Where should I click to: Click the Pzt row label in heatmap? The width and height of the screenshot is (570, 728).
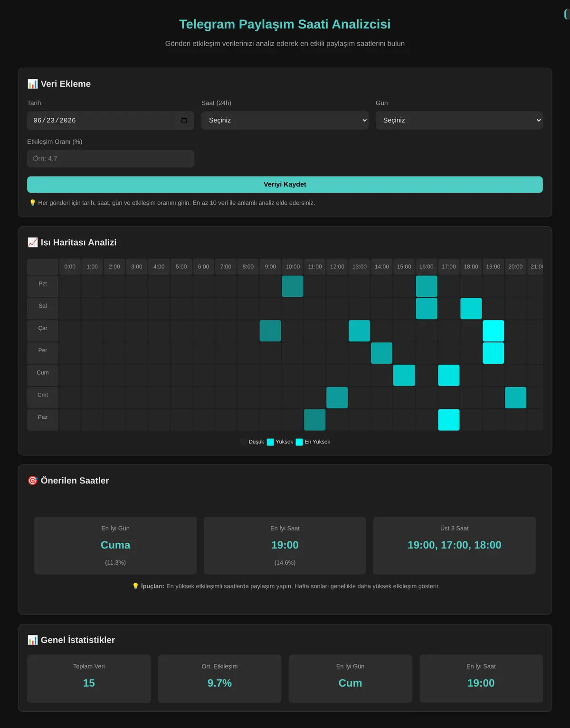tap(43, 286)
